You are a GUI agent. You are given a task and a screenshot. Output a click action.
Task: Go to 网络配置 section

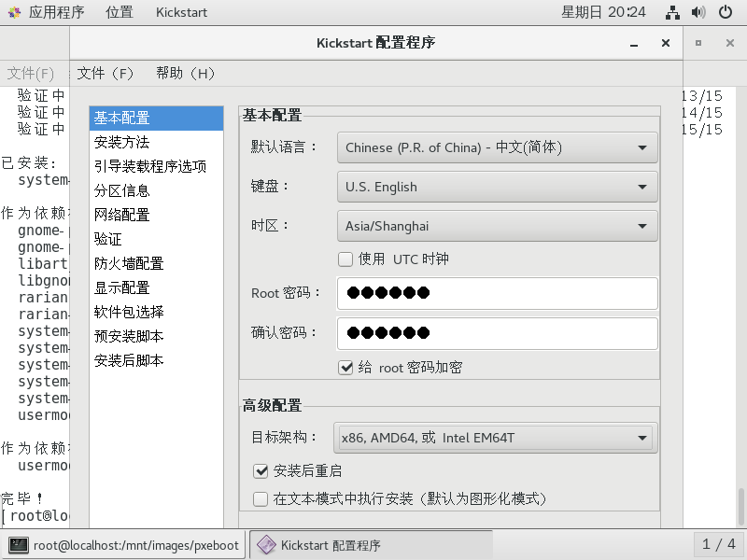pos(156,216)
